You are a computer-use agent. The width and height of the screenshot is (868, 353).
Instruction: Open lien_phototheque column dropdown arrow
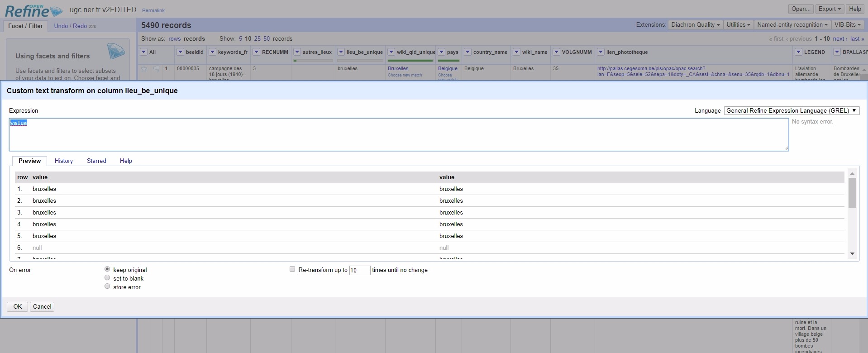point(601,52)
